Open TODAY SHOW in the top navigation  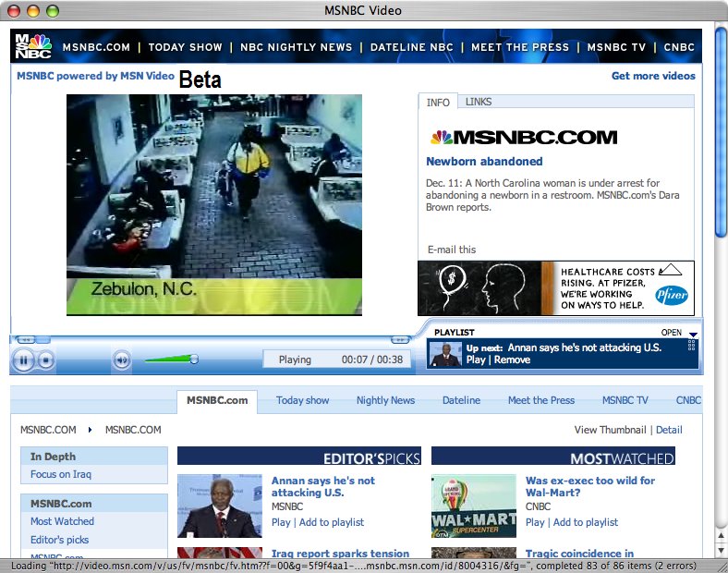[x=186, y=47]
